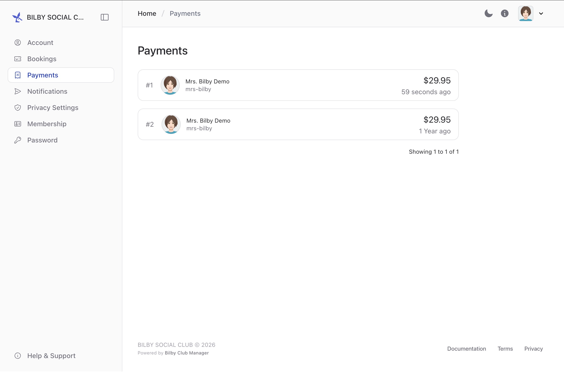Open the info circle icon in header

(x=504, y=13)
